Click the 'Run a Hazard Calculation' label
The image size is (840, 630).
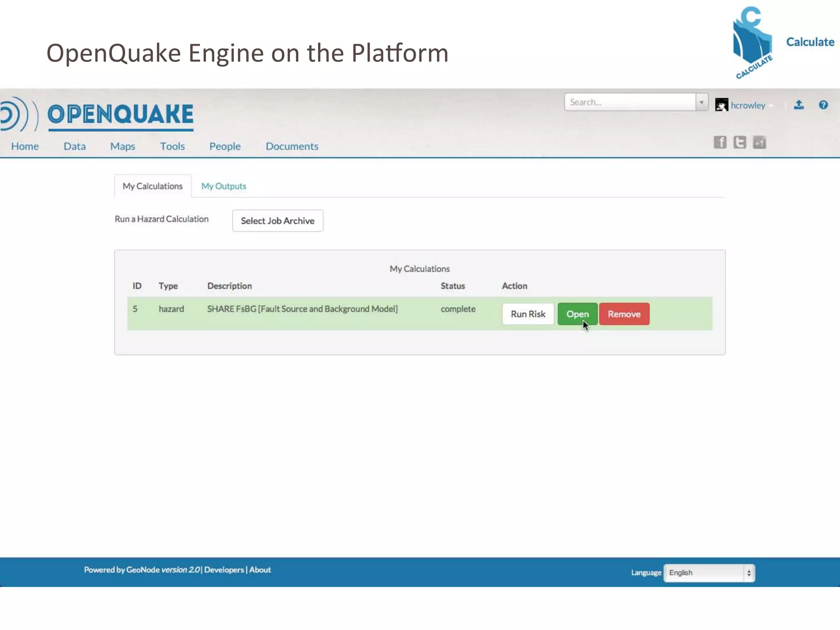(x=162, y=219)
